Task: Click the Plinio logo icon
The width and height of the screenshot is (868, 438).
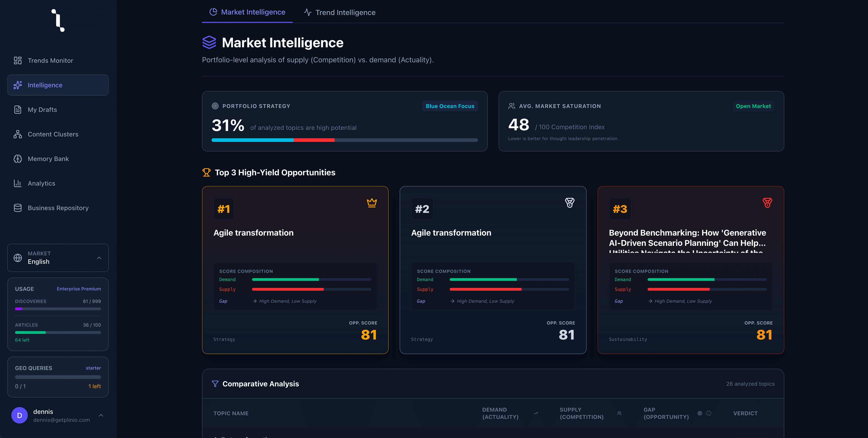Action: click(58, 20)
